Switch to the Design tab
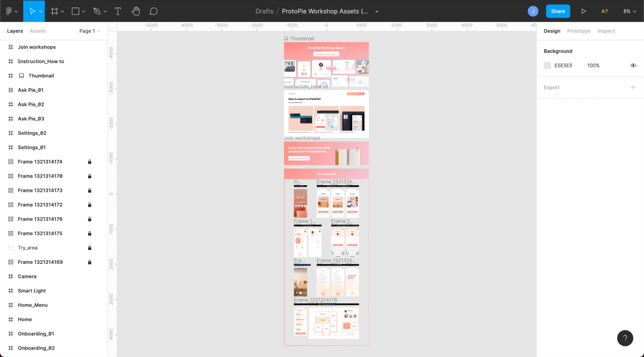The height and width of the screenshot is (357, 644). [x=552, y=31]
